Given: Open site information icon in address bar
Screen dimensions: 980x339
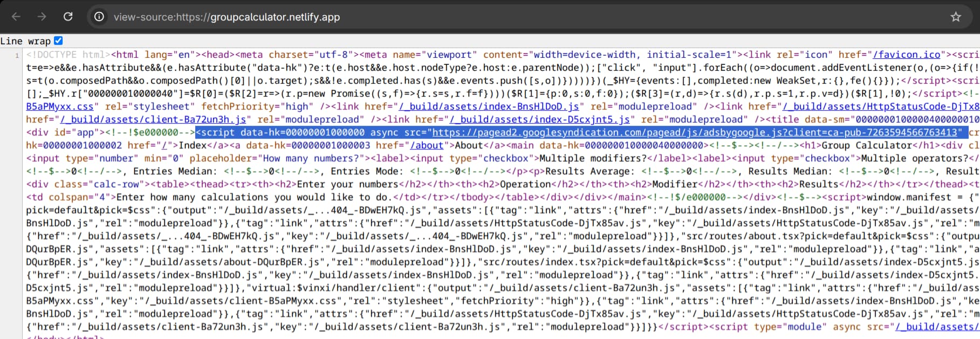Looking at the screenshot, I should point(99,17).
